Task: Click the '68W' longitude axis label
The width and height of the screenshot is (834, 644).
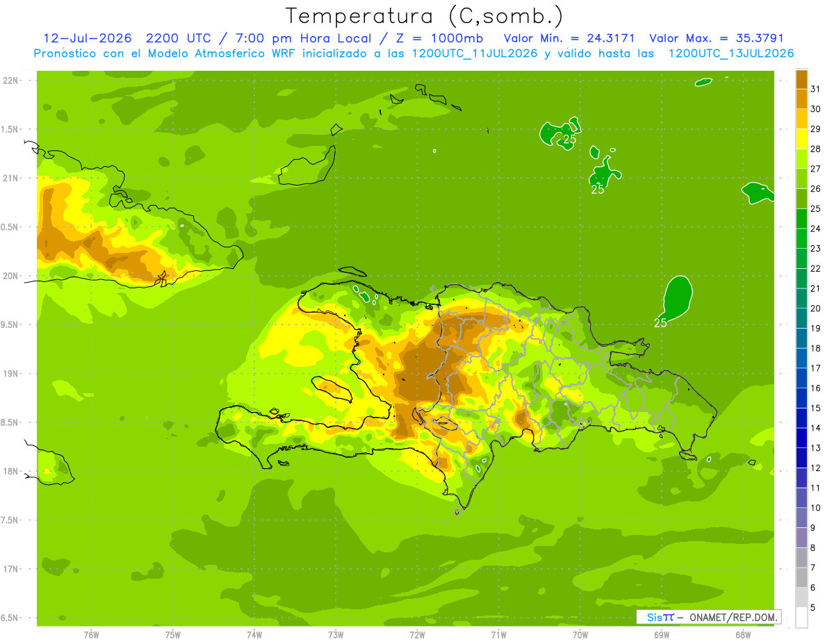Action: (743, 634)
